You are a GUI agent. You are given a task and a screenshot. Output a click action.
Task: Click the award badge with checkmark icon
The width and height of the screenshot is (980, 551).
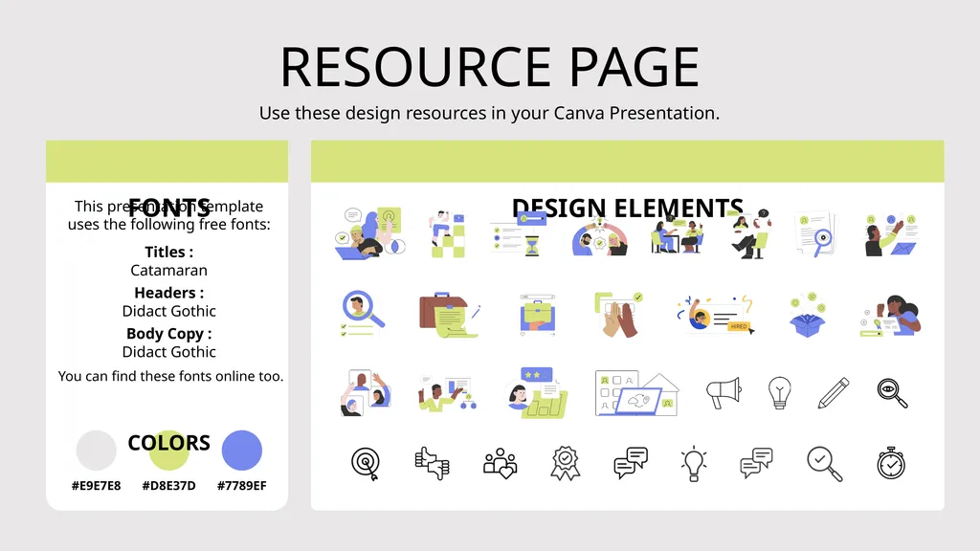point(565,463)
